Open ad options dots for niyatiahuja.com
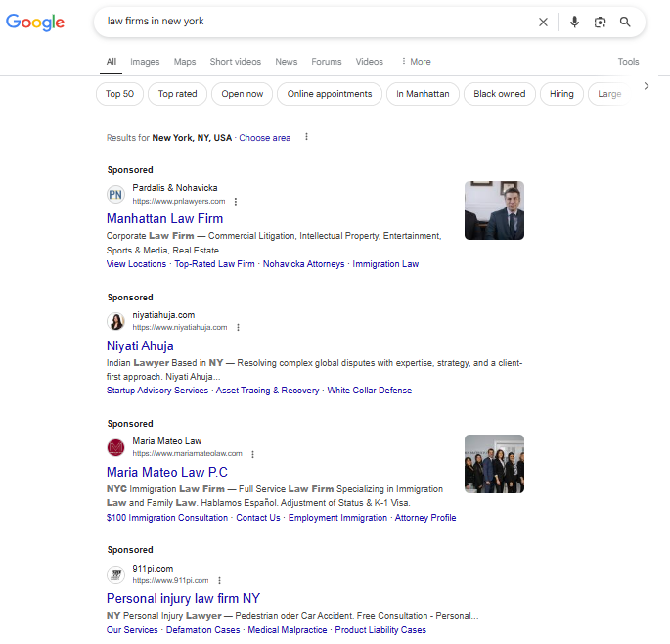This screenshot has width=670, height=644. [x=238, y=327]
